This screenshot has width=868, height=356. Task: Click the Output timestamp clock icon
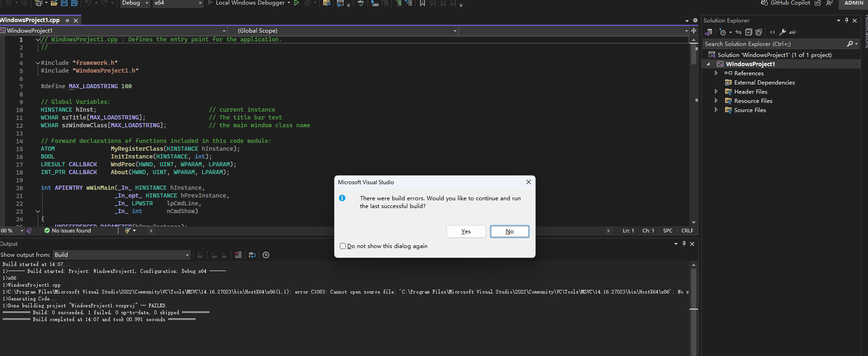tap(266, 255)
